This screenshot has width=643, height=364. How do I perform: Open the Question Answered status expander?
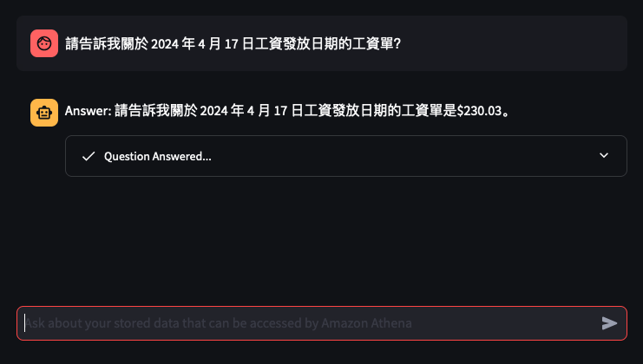coord(346,156)
